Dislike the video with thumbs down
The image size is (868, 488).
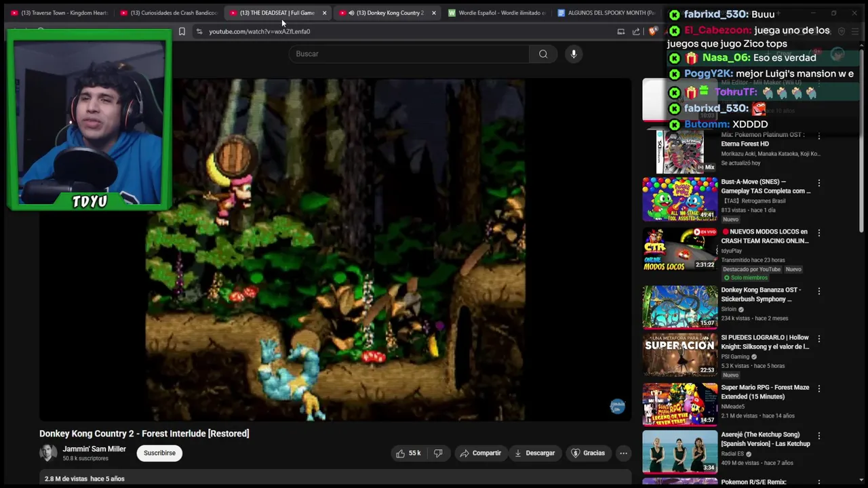[438, 453]
